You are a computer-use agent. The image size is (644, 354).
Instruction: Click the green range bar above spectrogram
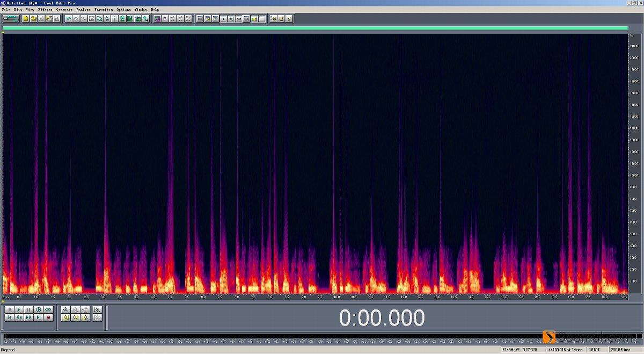[315, 28]
